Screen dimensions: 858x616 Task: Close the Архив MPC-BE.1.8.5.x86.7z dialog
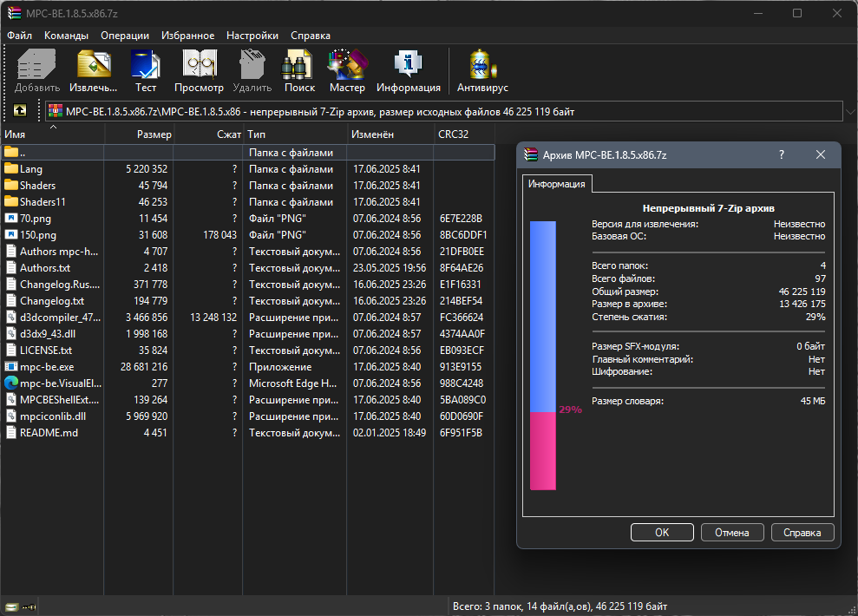(820, 154)
